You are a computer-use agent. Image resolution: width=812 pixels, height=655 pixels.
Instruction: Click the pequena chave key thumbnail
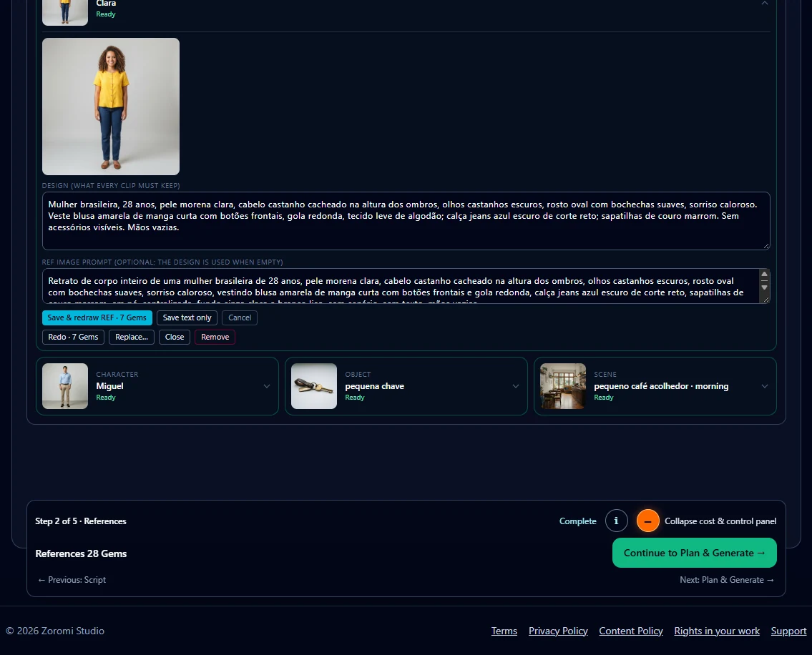click(x=314, y=386)
